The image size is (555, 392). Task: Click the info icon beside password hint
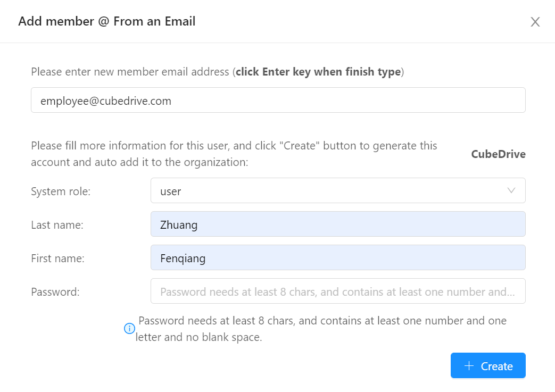tap(129, 328)
